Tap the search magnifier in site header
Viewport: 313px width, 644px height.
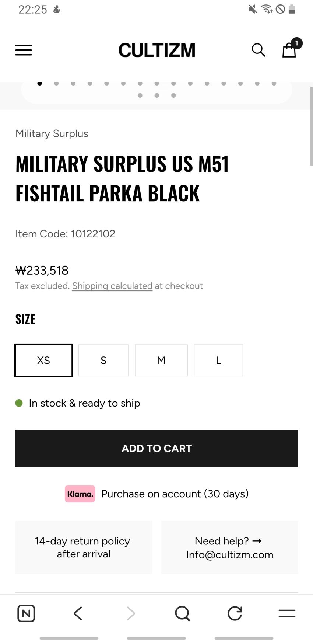259,50
